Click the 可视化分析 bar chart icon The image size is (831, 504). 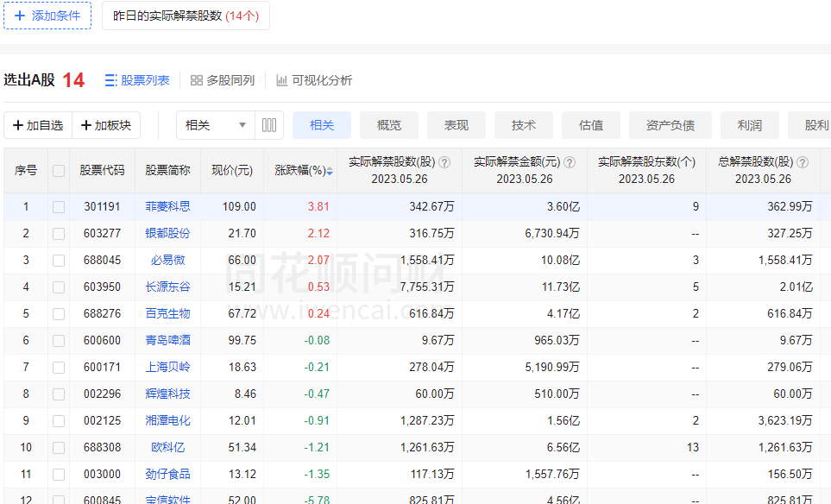(282, 80)
